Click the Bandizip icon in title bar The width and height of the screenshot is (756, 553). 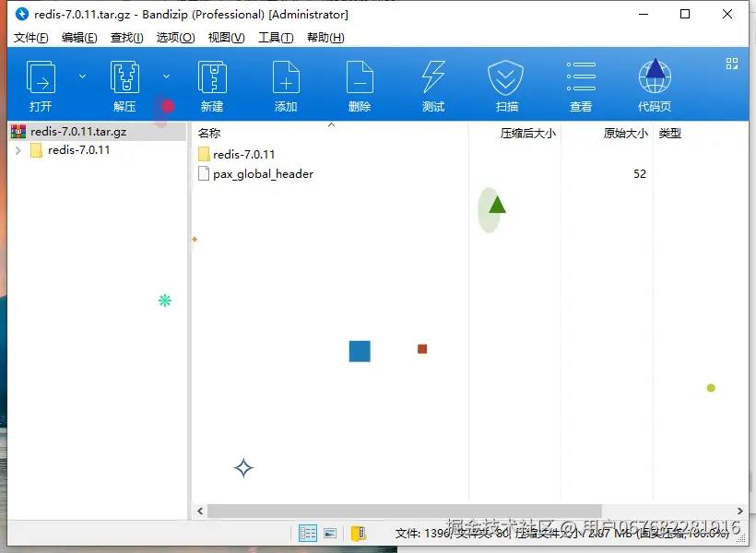[22, 14]
